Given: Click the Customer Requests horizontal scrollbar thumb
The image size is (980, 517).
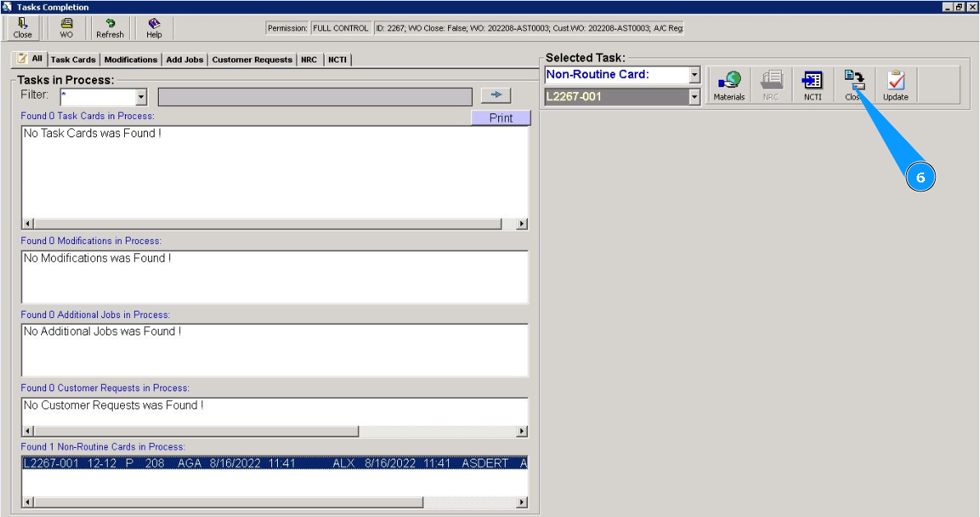Looking at the screenshot, I should pos(196,432).
